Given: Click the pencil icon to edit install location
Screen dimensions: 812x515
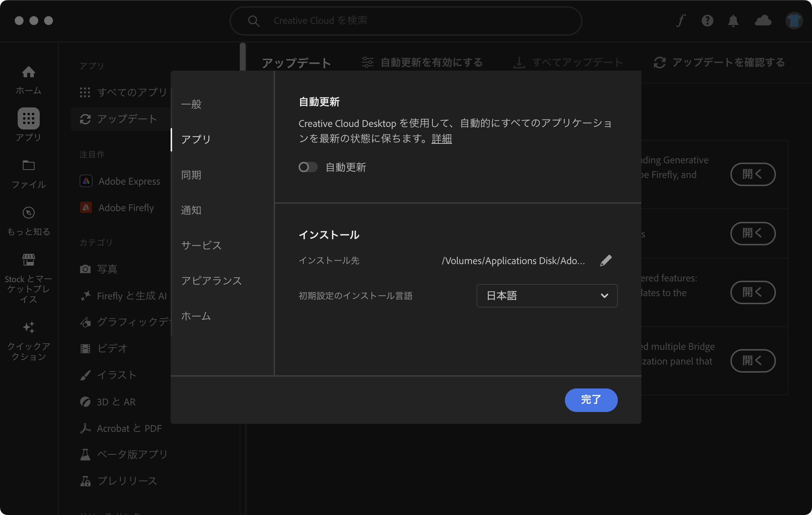Looking at the screenshot, I should click(x=606, y=260).
